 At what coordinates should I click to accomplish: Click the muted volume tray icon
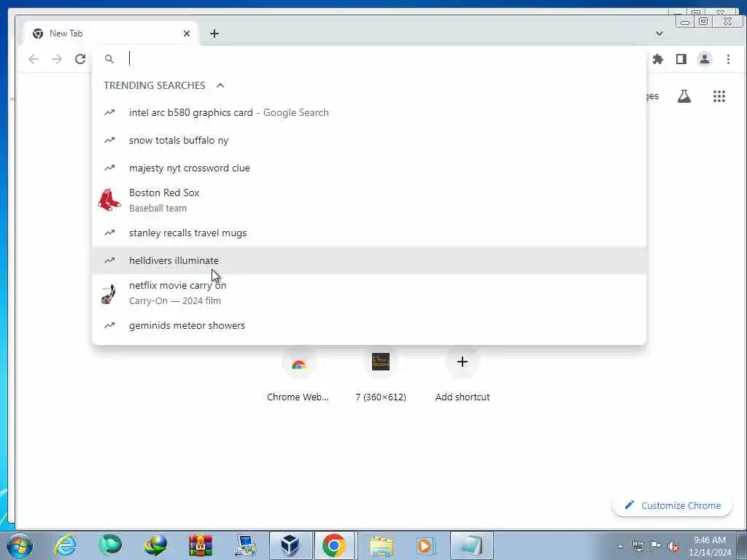click(x=673, y=547)
